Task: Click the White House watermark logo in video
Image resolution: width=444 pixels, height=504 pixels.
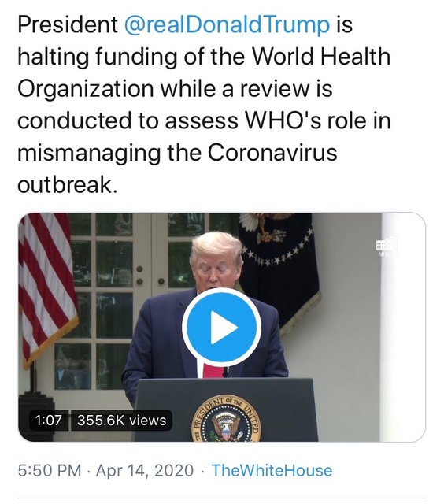Action: (x=387, y=247)
